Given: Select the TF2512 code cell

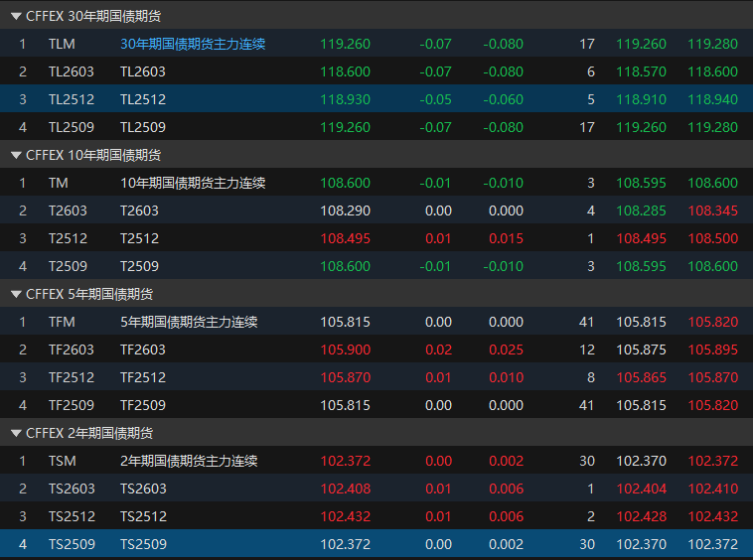Looking at the screenshot, I should (x=72, y=377).
